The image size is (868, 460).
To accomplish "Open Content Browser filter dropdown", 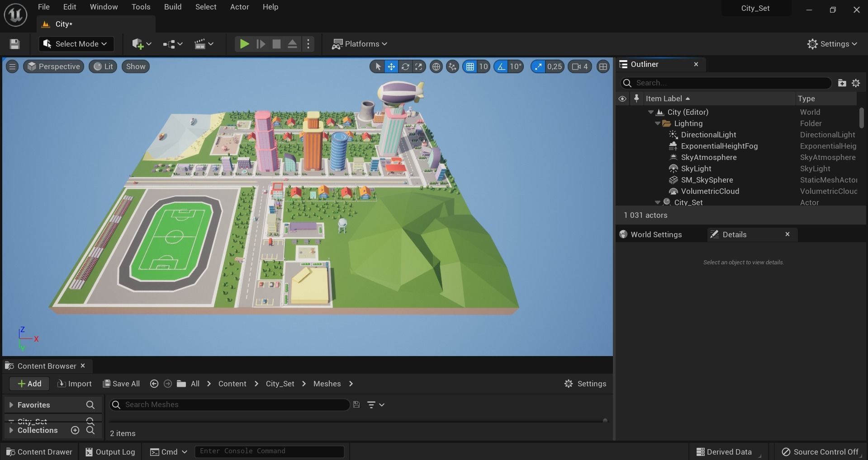I will (375, 405).
